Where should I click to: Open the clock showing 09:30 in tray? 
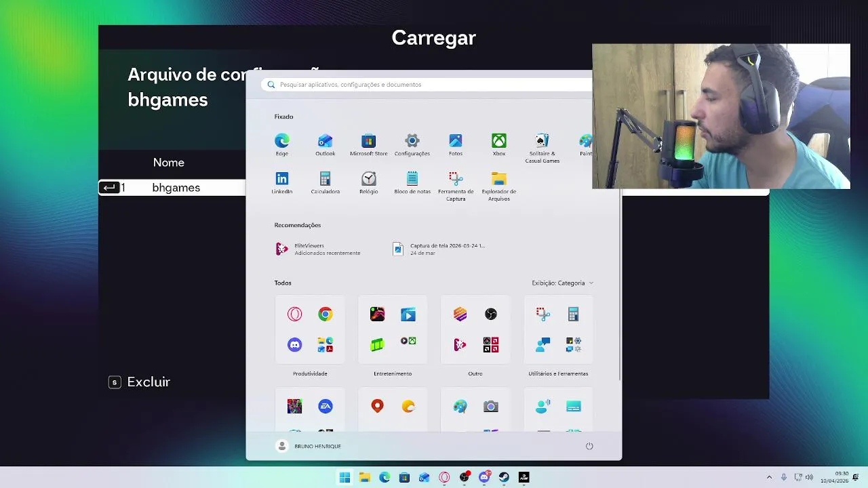pos(835,477)
